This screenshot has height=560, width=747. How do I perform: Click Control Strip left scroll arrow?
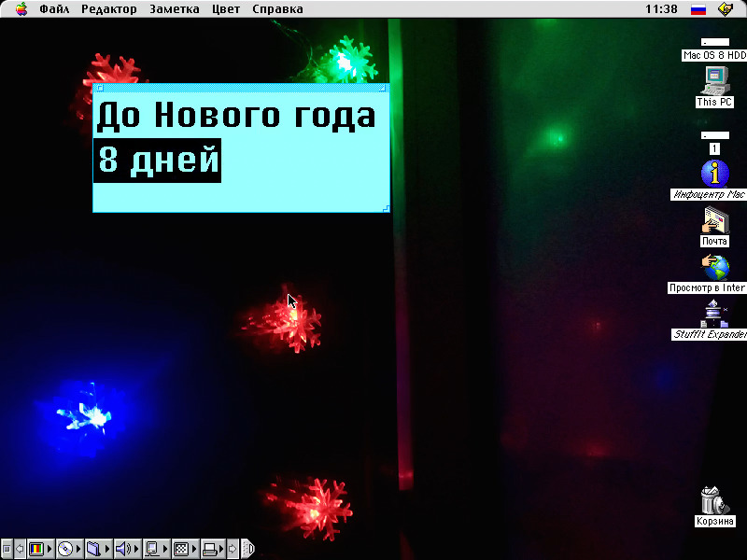click(x=20, y=550)
